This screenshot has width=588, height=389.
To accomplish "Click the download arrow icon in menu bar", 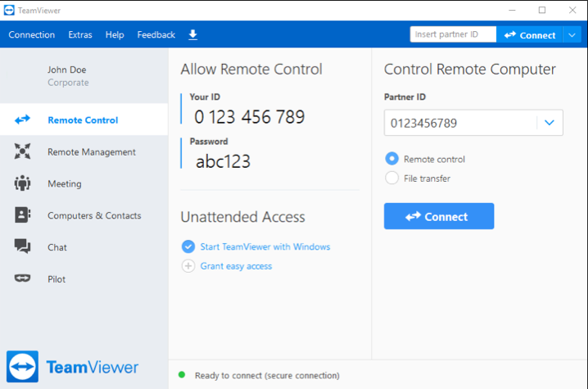I will pyautogui.click(x=192, y=35).
